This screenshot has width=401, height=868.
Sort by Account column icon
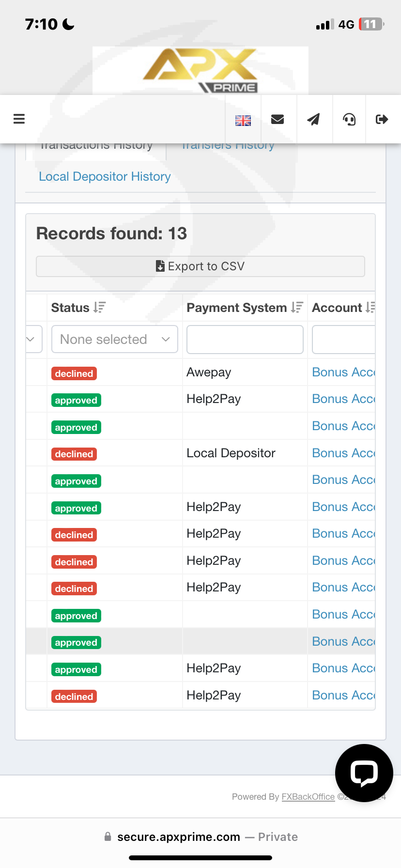370,308
